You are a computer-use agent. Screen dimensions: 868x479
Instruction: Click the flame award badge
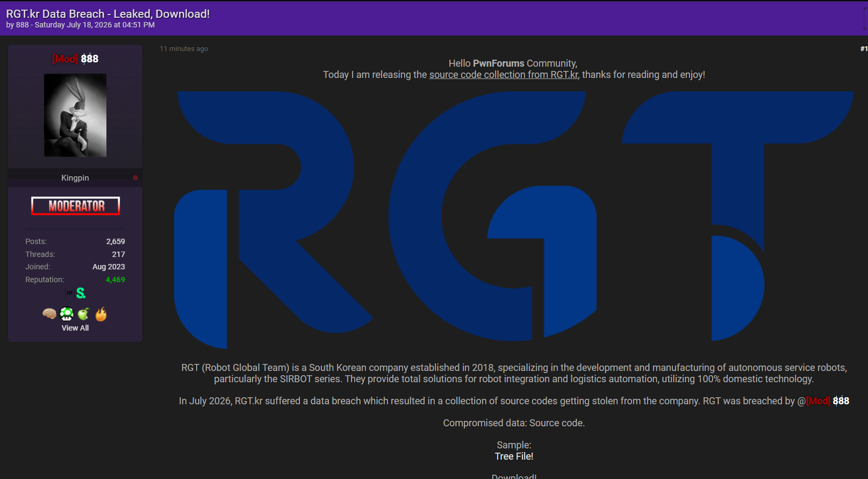click(101, 314)
